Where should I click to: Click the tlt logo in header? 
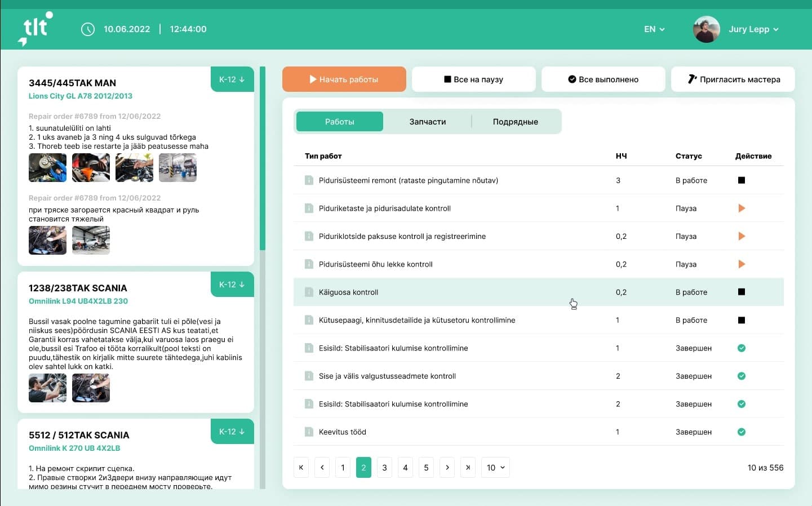coord(36,29)
